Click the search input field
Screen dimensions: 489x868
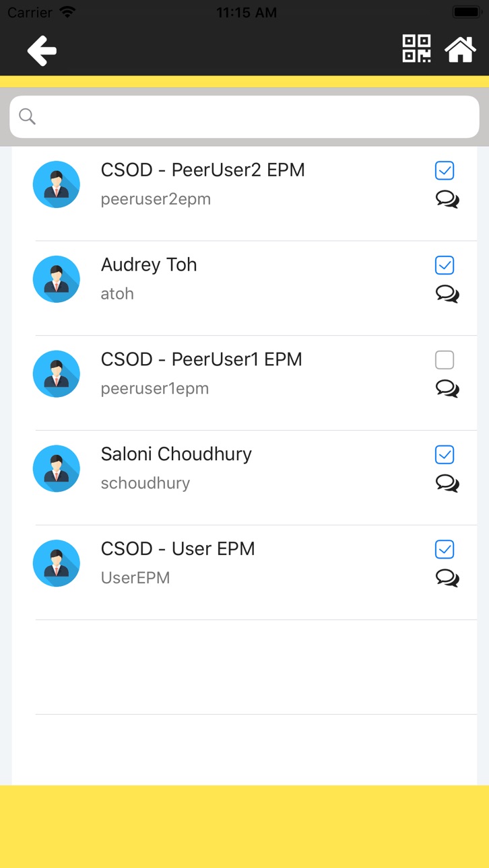tap(244, 116)
